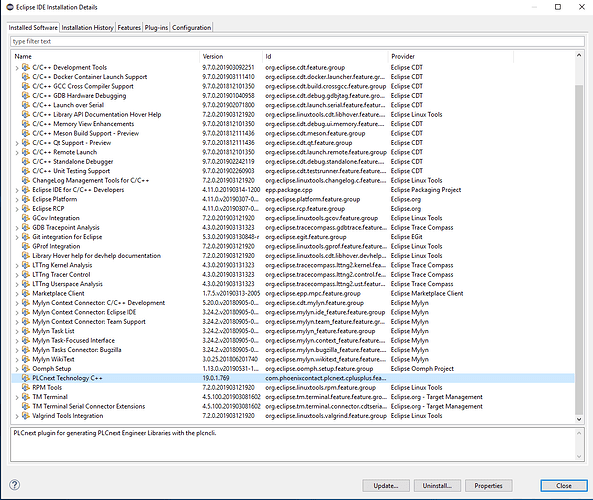Open help via the question mark icon
The width and height of the screenshot is (593, 500).
pos(14,485)
